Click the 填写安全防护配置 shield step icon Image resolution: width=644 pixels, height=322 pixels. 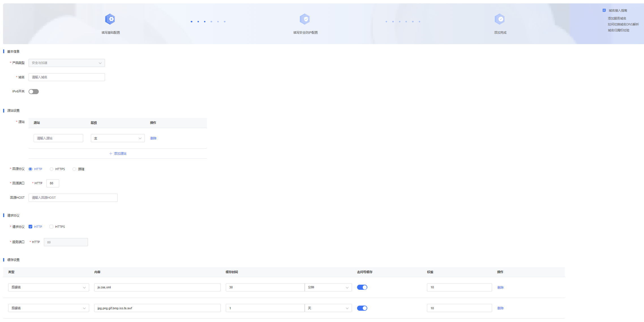tap(305, 19)
